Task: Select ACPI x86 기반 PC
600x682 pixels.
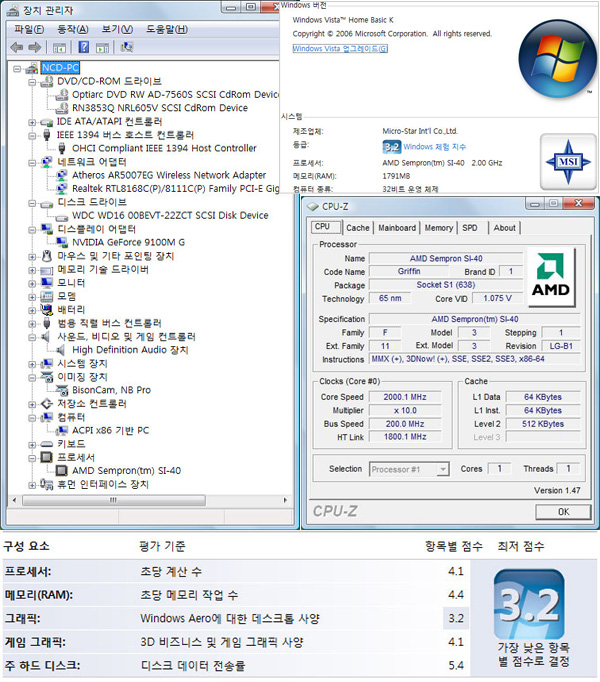Action: (x=111, y=431)
